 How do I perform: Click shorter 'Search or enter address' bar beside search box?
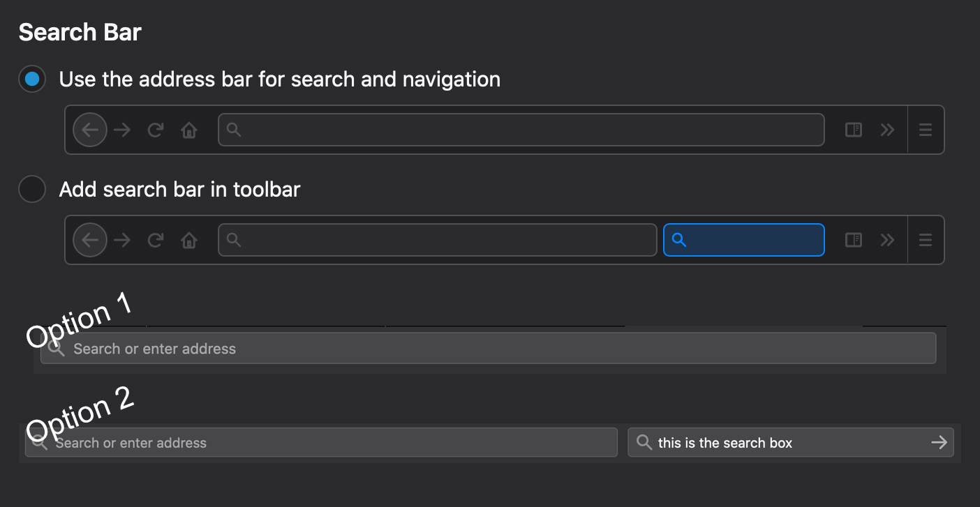(321, 442)
